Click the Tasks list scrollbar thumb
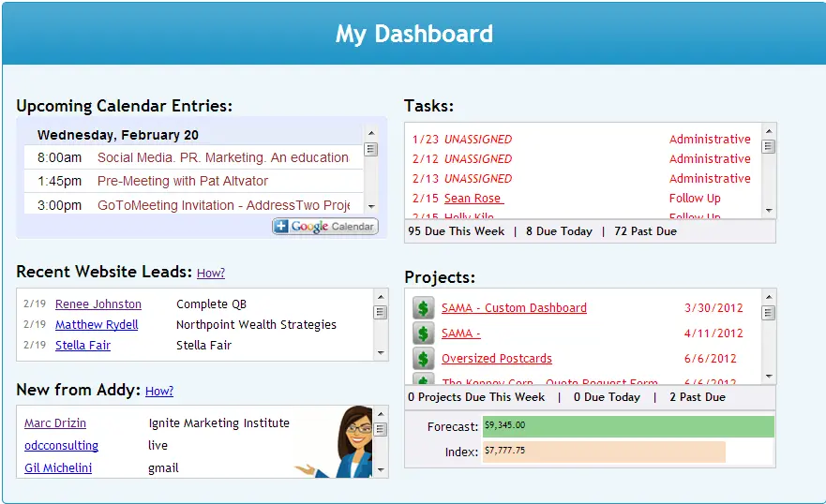Screen dimensions: 826x504 pos(769,147)
